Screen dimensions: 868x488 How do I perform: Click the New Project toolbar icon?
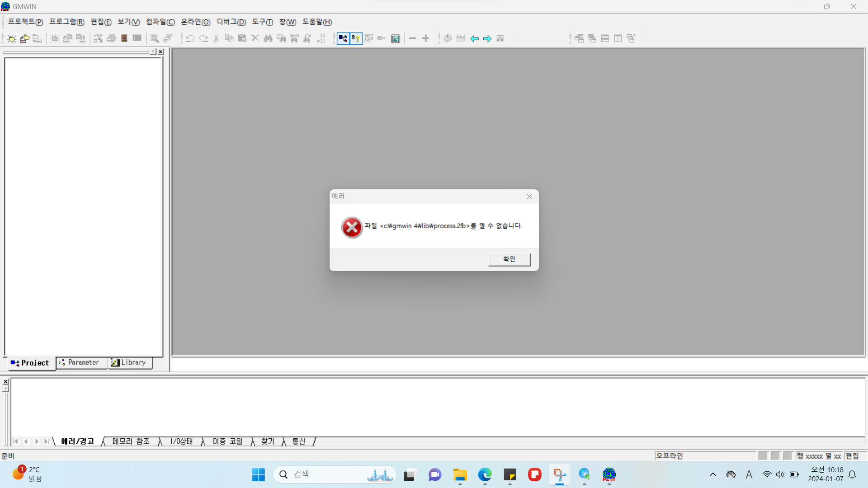pyautogui.click(x=12, y=39)
